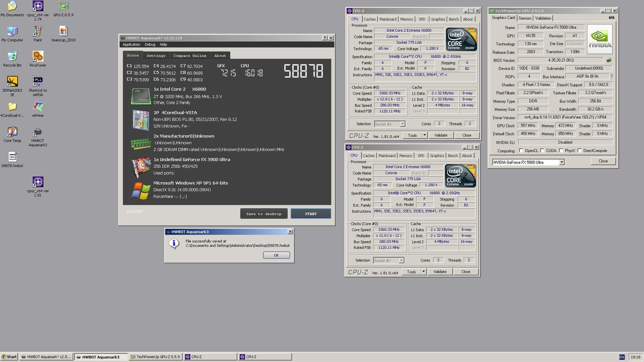Open teamcup_2018 file on desktop
Viewport: 644px width, 362px height.
pyautogui.click(x=63, y=34)
